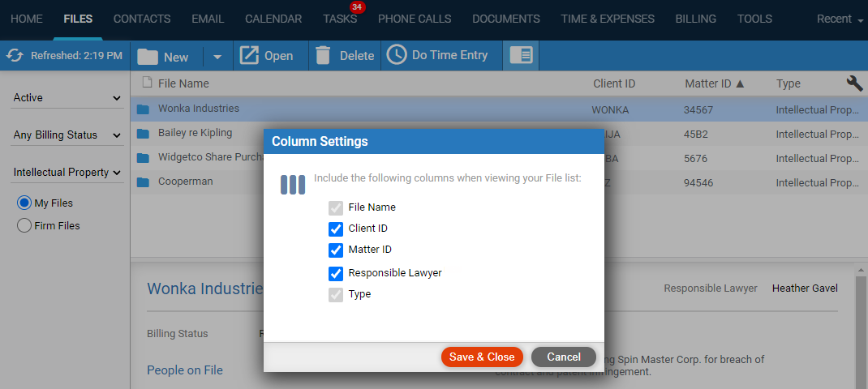Toggle the preview pane layout icon
This screenshot has width=868, height=389.
point(520,56)
